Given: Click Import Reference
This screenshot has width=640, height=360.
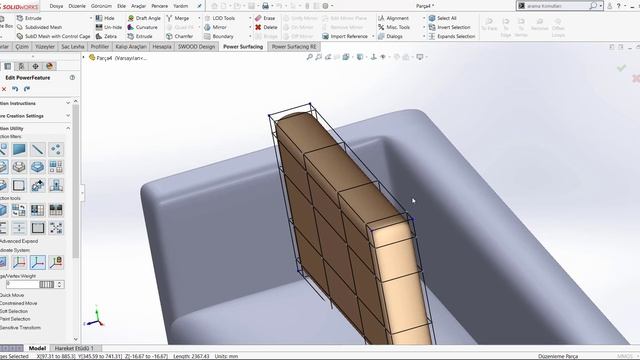Looking at the screenshot, I should [345, 36].
